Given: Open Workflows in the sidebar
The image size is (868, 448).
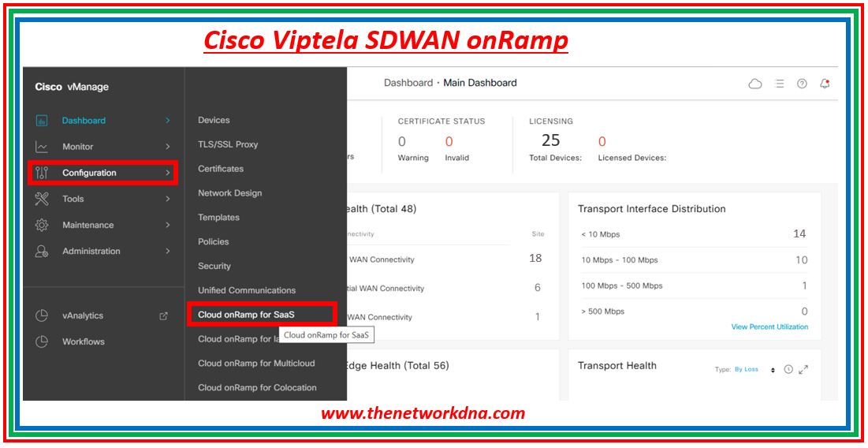Looking at the screenshot, I should coord(84,342).
